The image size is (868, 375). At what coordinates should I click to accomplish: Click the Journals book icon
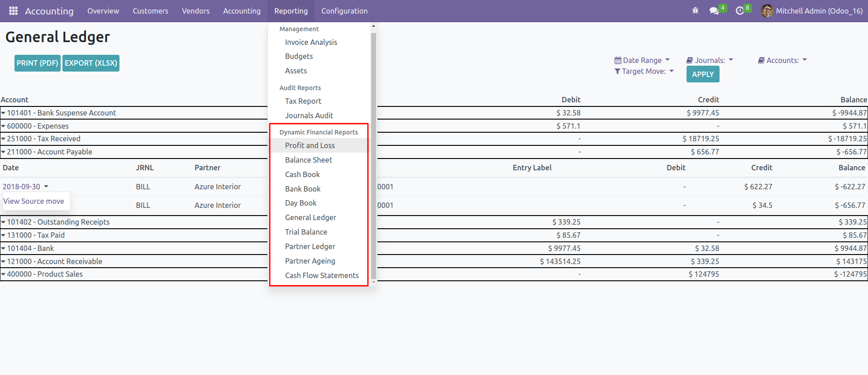pyautogui.click(x=690, y=60)
